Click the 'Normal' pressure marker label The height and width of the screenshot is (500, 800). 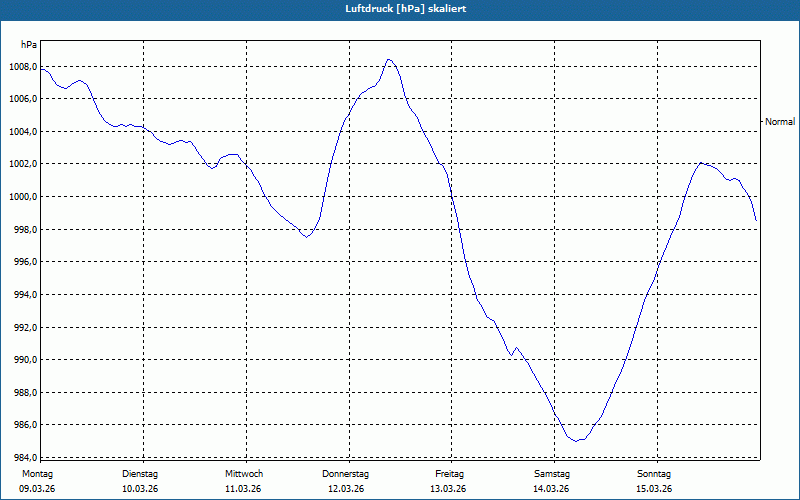[x=780, y=122]
